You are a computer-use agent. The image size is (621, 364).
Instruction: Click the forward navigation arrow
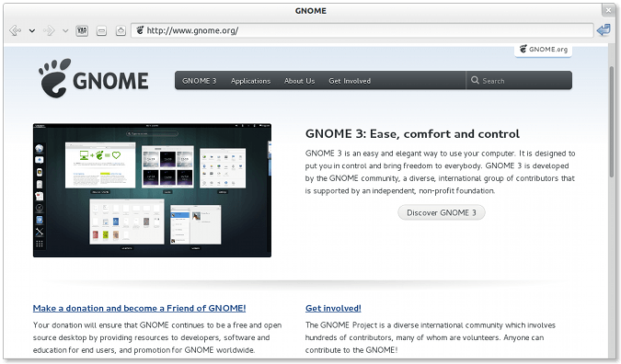49,30
